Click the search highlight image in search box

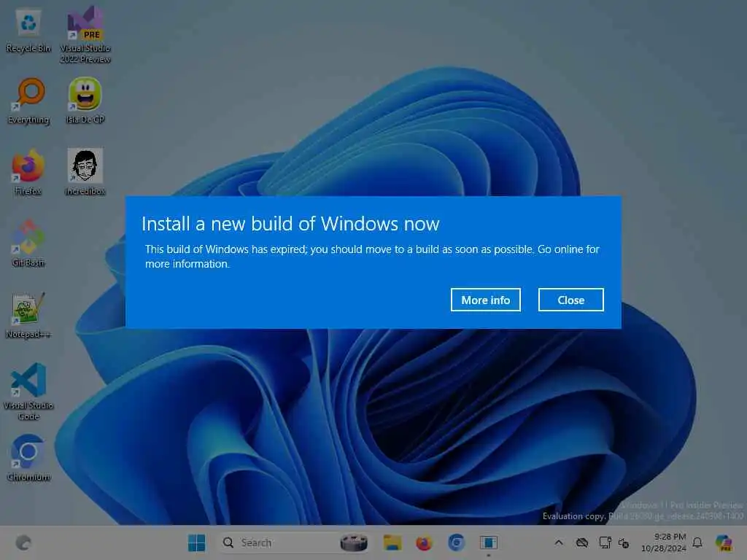tap(354, 542)
